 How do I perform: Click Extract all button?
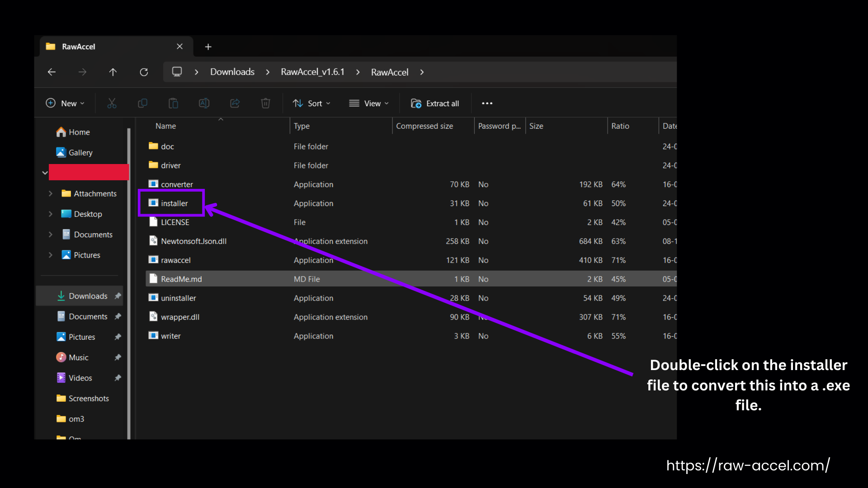[435, 103]
